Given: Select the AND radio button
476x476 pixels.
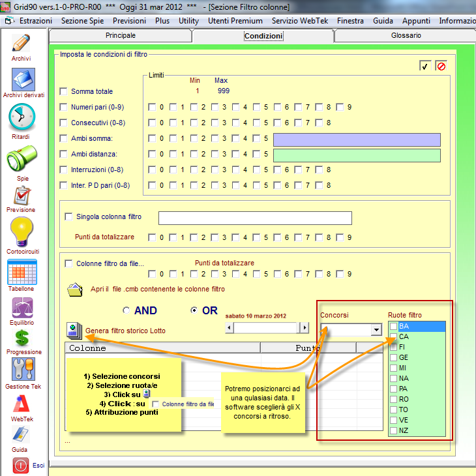Looking at the screenshot, I should point(126,310).
